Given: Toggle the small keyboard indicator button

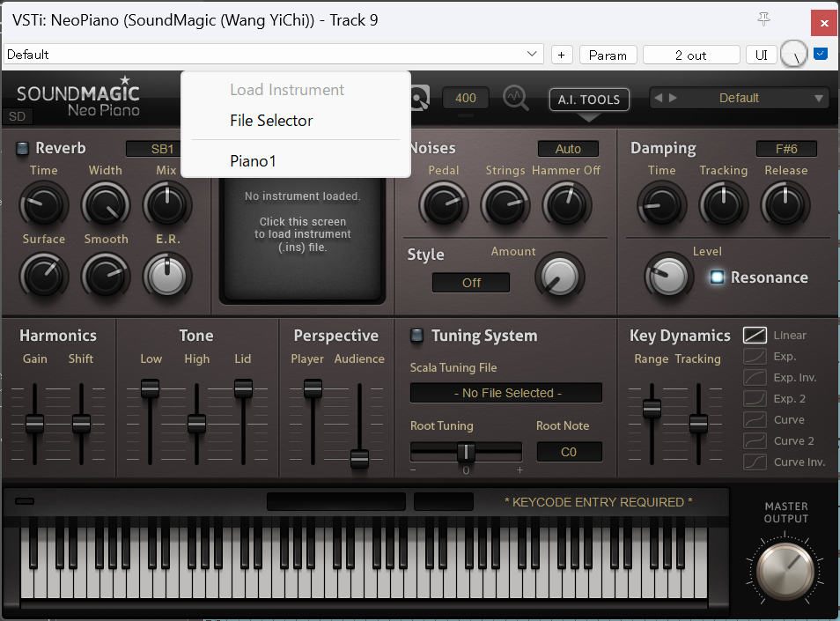Looking at the screenshot, I should (25, 501).
